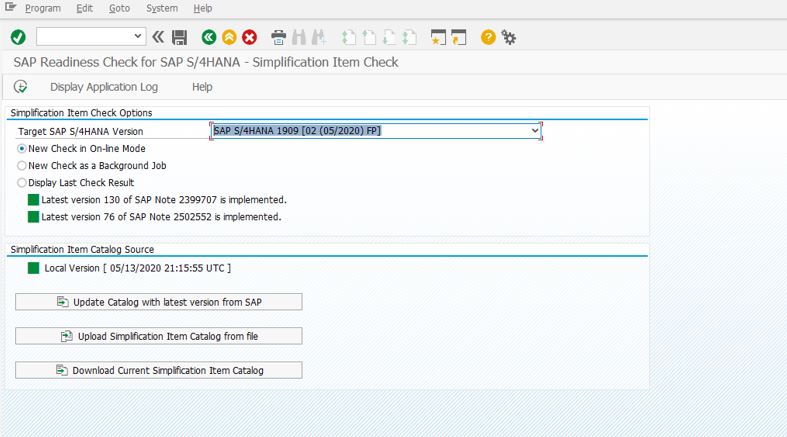Image resolution: width=787 pixels, height=437 pixels.
Task: Click the green Back arrow icon
Action: [x=209, y=37]
